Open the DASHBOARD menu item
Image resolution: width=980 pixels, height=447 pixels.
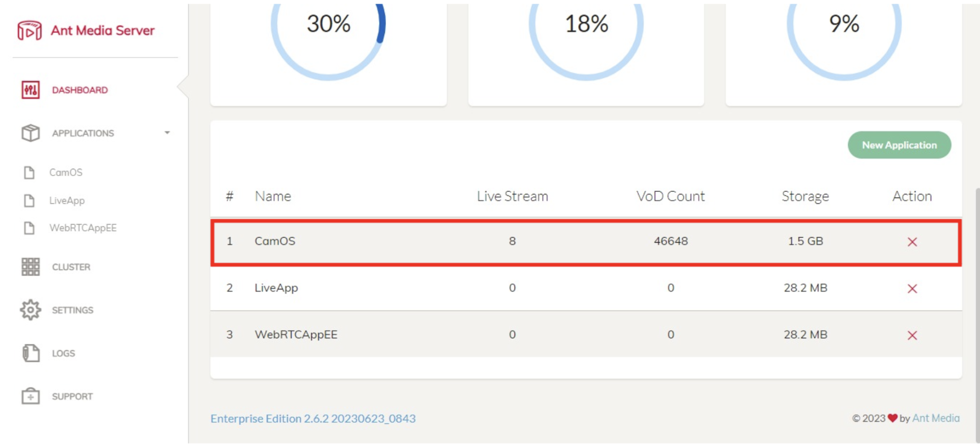click(80, 90)
